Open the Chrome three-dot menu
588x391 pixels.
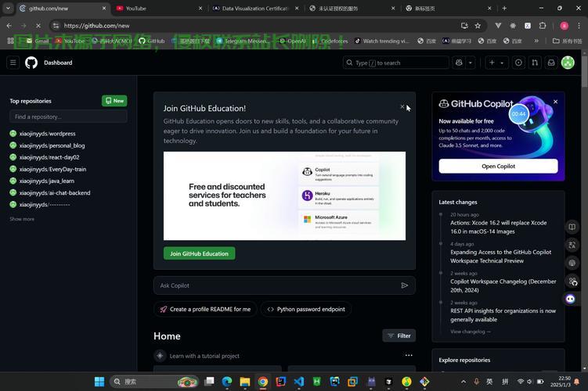click(579, 26)
